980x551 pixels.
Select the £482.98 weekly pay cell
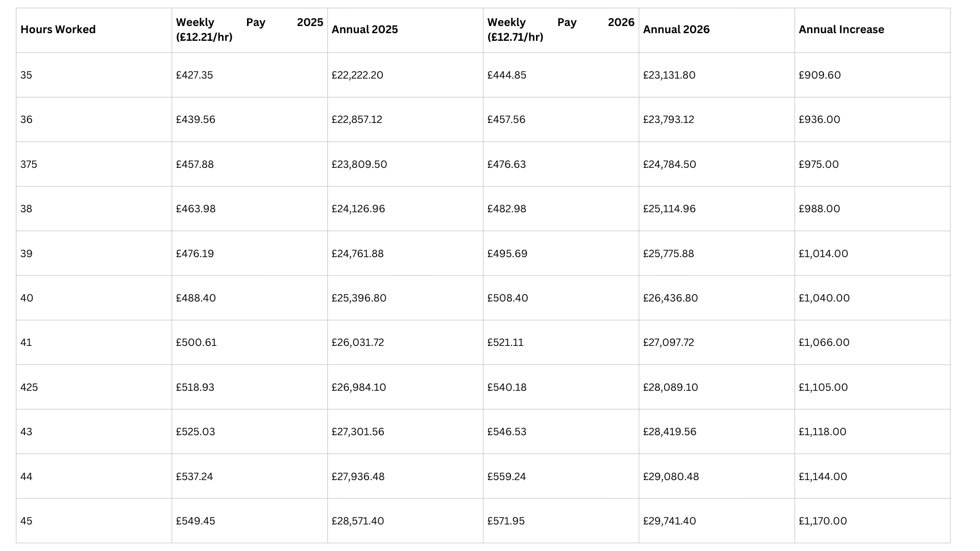[506, 209]
